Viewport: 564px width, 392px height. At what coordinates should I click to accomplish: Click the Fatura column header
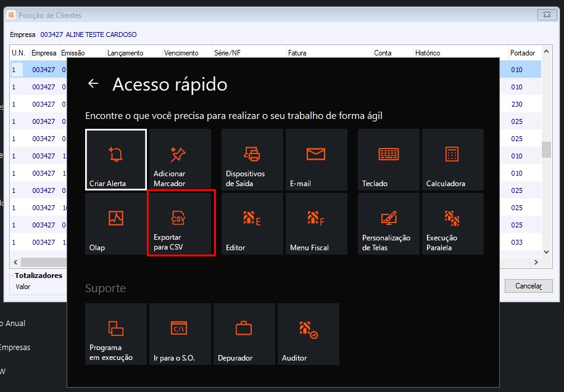coord(330,53)
